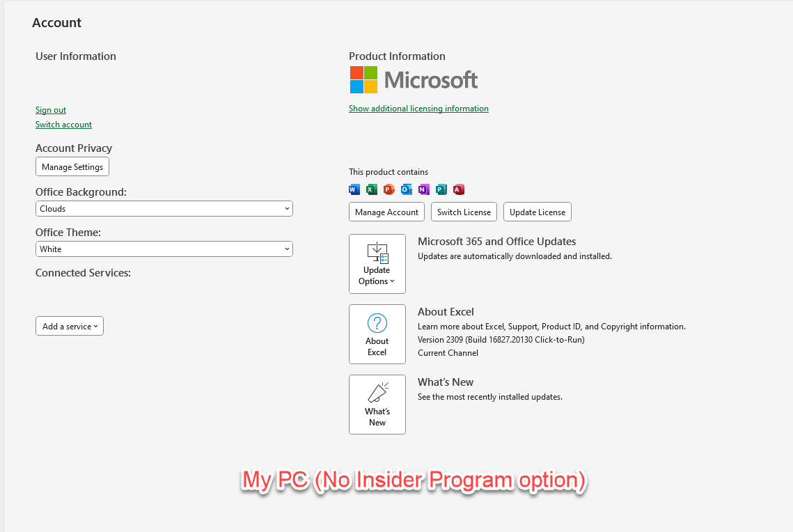
Task: Click the Switch account link
Action: (64, 125)
